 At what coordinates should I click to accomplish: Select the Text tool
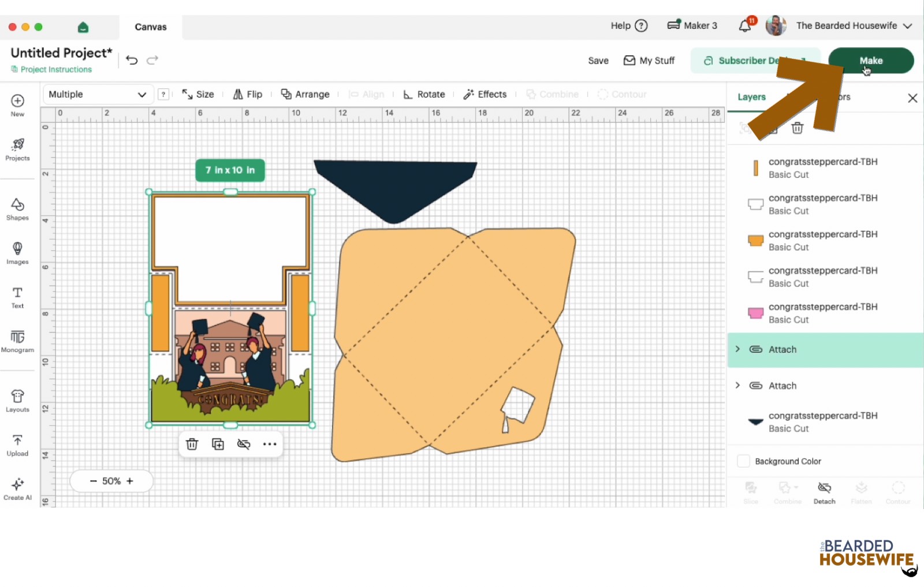point(17,297)
